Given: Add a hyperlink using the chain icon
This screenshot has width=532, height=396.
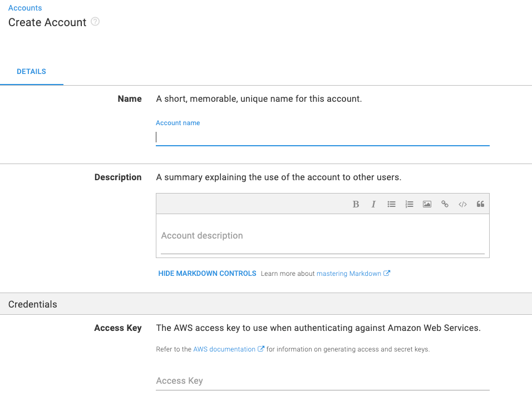Looking at the screenshot, I should (445, 204).
